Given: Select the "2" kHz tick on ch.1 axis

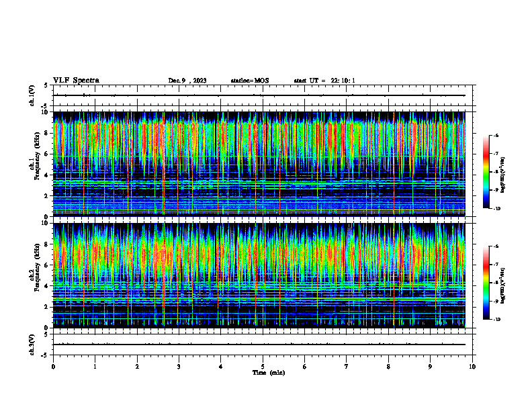Looking at the screenshot, I should 47,196.
